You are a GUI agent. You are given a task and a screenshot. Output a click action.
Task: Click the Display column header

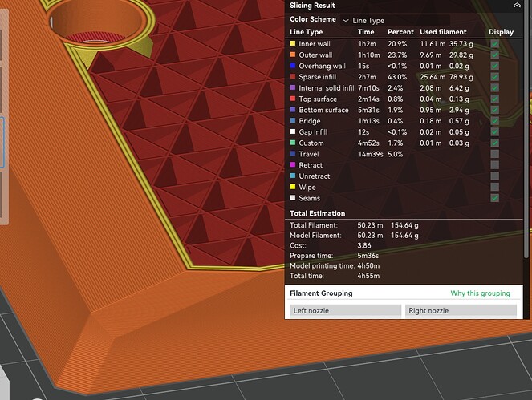point(501,32)
